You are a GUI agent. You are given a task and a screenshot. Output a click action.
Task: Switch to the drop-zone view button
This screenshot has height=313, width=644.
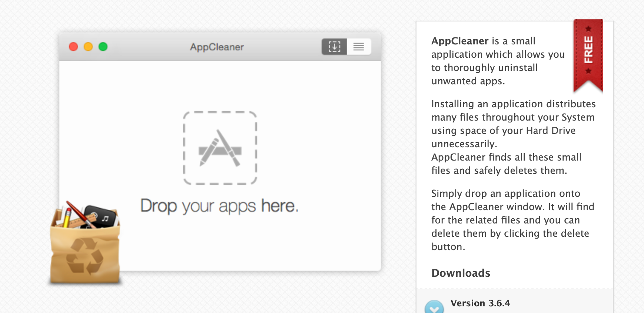(x=334, y=47)
